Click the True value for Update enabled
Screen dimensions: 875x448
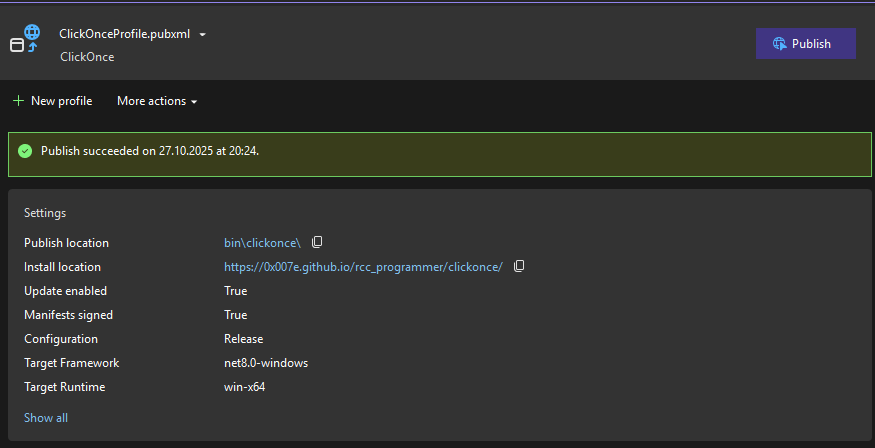point(235,291)
